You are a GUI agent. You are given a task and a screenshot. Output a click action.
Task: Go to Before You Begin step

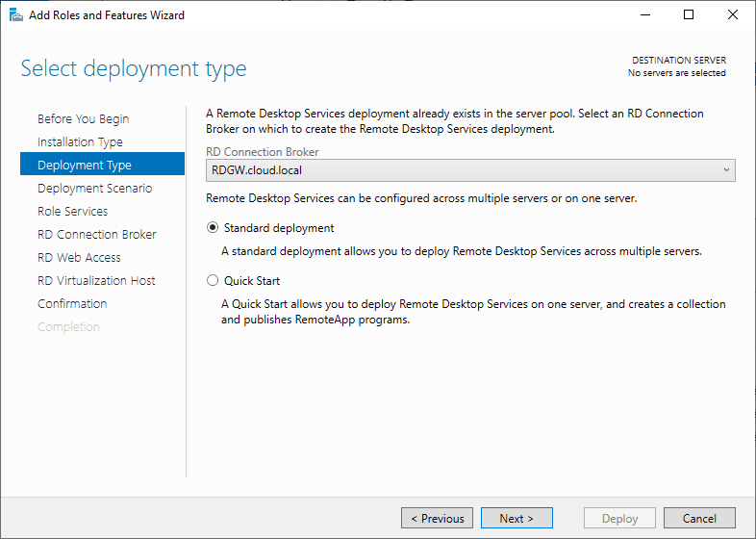coord(83,119)
